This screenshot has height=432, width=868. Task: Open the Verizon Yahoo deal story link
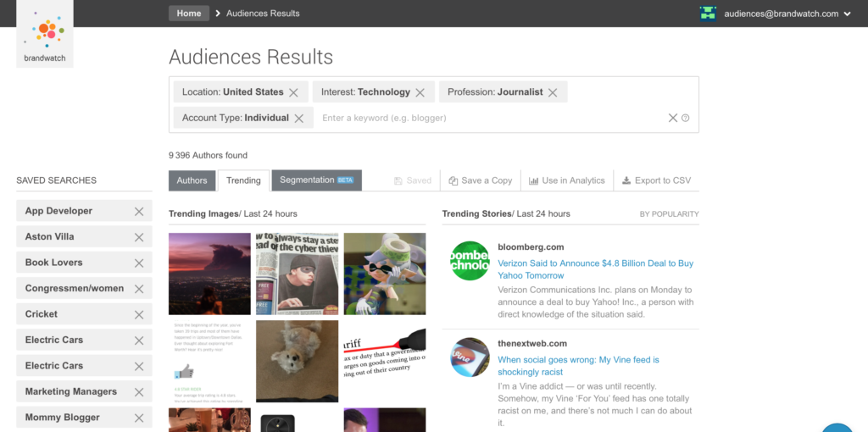(x=595, y=269)
